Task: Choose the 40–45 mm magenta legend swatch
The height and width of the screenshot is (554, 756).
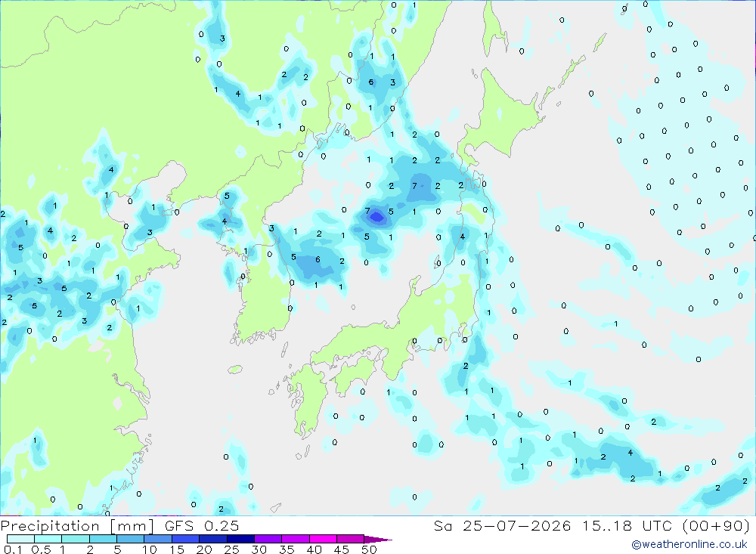Action: point(323,539)
